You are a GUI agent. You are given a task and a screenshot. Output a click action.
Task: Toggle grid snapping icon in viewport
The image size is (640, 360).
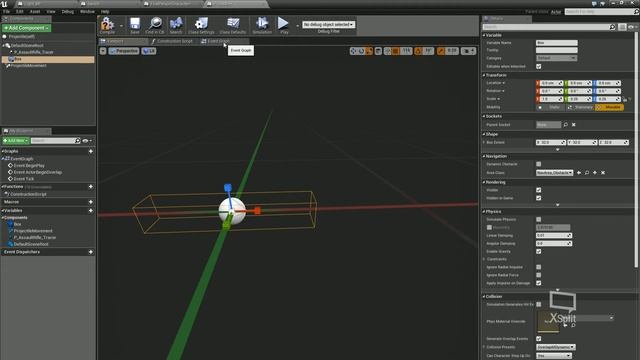pos(396,51)
